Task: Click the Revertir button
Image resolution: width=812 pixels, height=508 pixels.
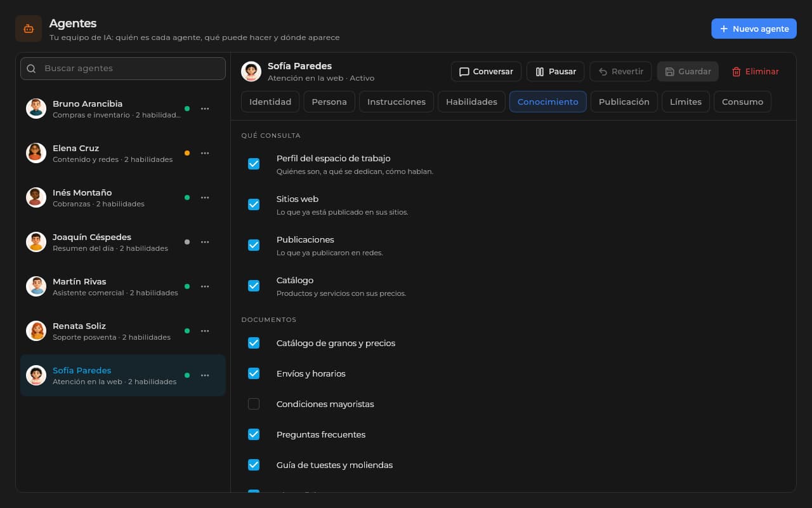Action: tap(621, 72)
